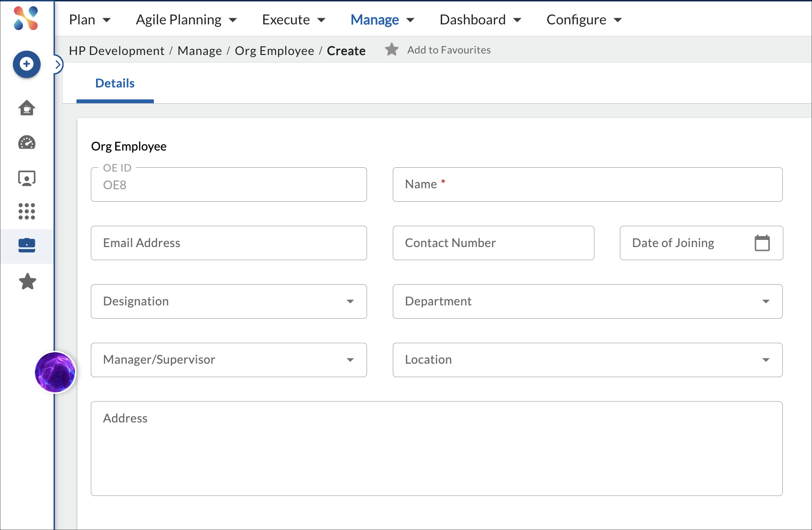Open the Configure menu
This screenshot has width=812, height=530.
(584, 20)
